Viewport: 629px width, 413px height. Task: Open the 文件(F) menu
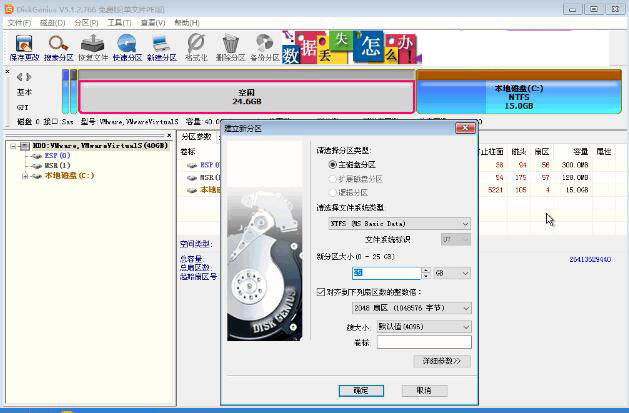coord(19,23)
